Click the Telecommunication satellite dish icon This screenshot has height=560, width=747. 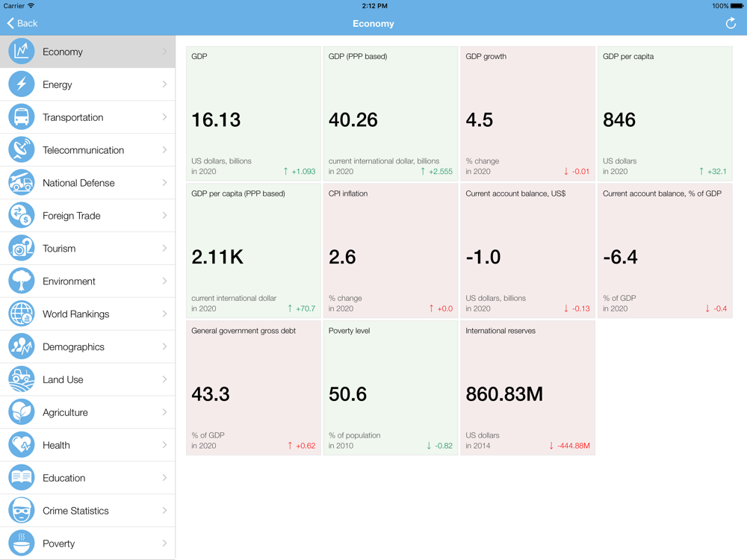pyautogui.click(x=22, y=149)
